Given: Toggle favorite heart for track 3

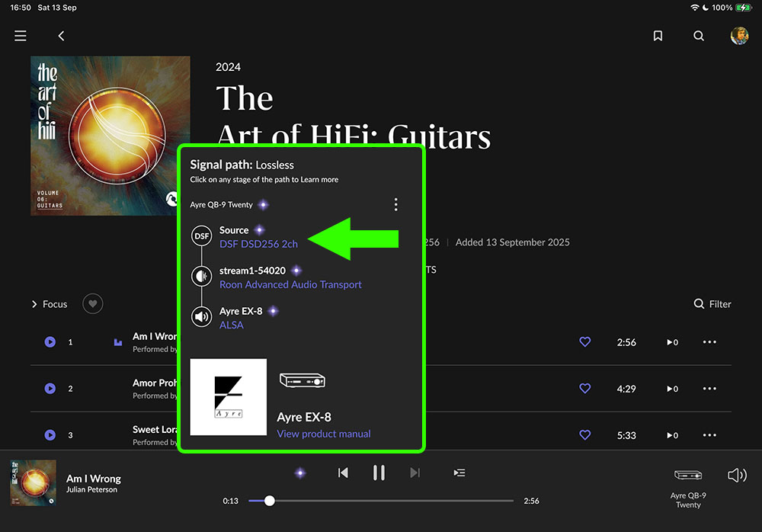Looking at the screenshot, I should [x=585, y=434].
